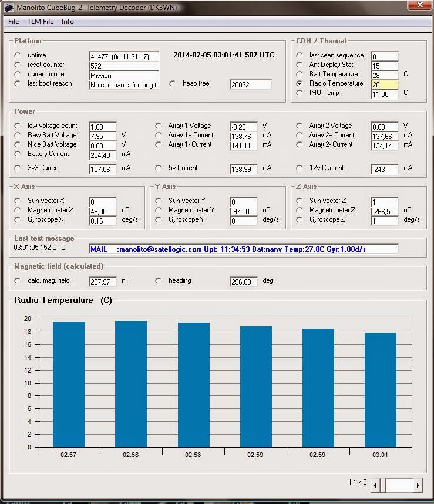
Task: Select 3v3 Current radio button
Action: [x=18, y=168]
